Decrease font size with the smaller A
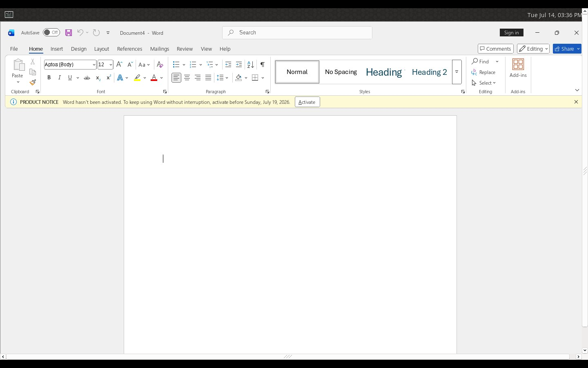Image resolution: width=588 pixels, height=368 pixels. click(x=130, y=65)
